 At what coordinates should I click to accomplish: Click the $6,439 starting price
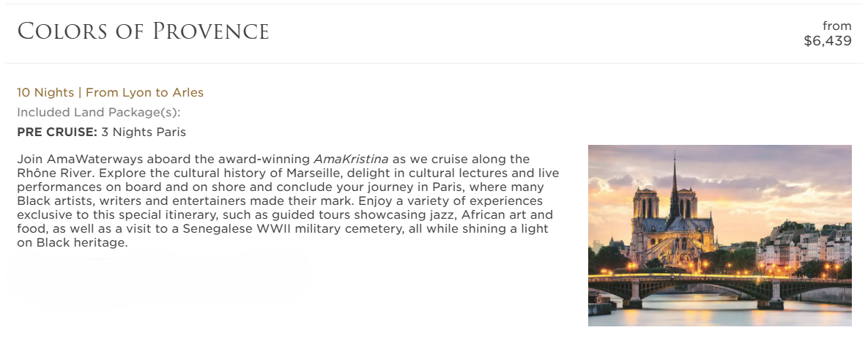827,41
